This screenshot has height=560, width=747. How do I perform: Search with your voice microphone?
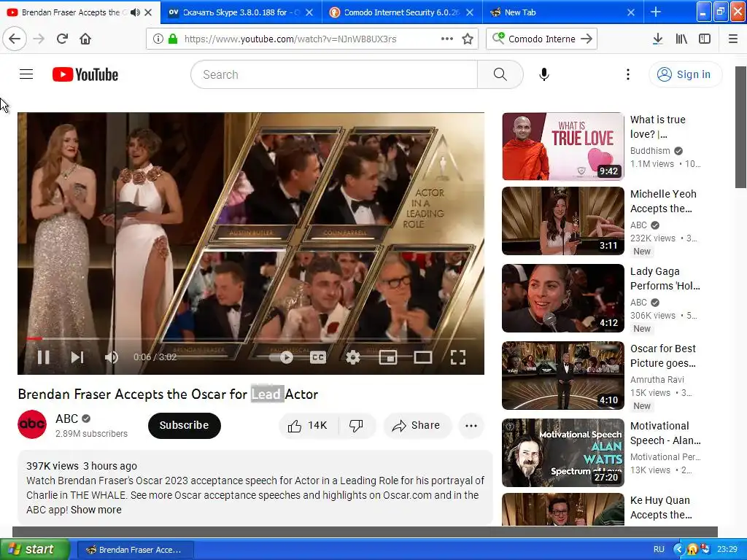click(x=544, y=74)
